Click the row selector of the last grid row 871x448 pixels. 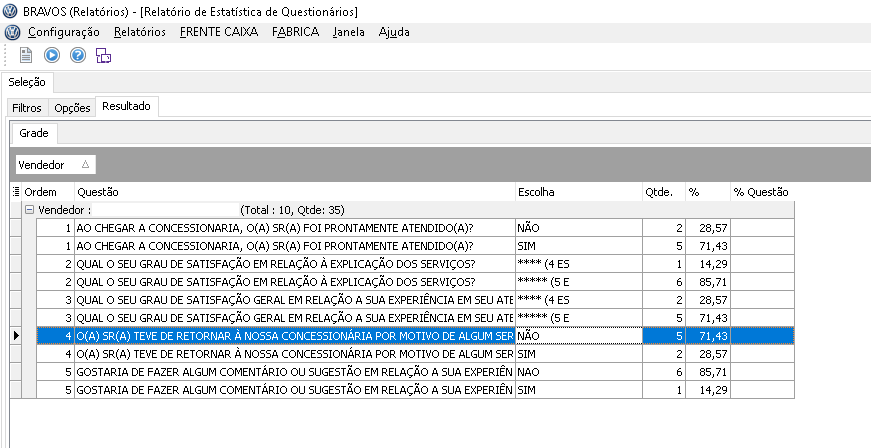tap(16, 390)
